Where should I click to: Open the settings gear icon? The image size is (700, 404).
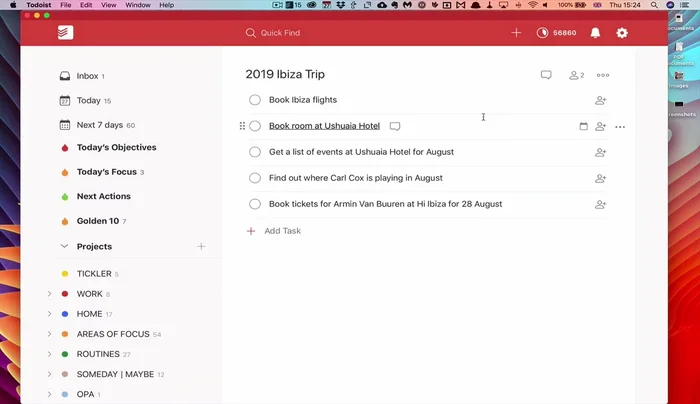click(622, 33)
